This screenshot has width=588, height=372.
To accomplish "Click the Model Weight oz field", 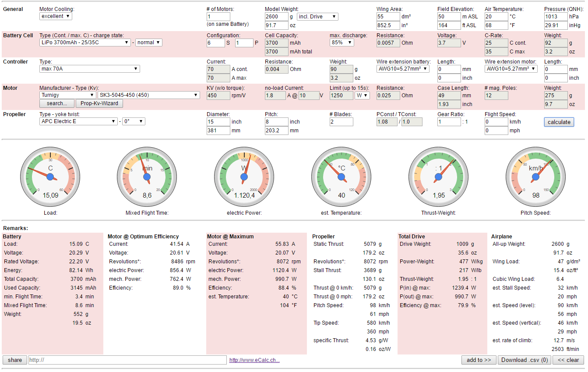I will (276, 25).
